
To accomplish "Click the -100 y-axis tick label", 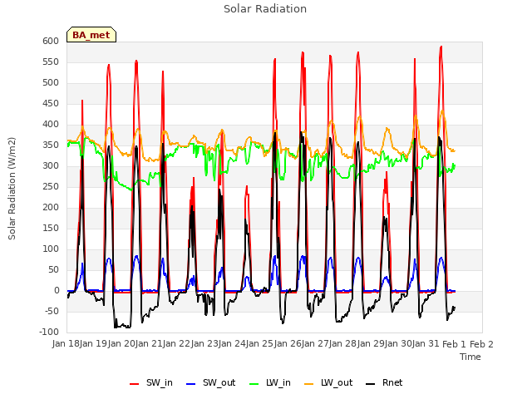I will point(49,332).
